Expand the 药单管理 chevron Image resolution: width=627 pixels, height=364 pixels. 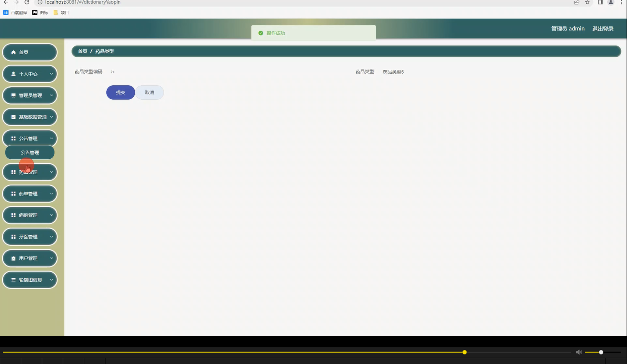point(51,194)
